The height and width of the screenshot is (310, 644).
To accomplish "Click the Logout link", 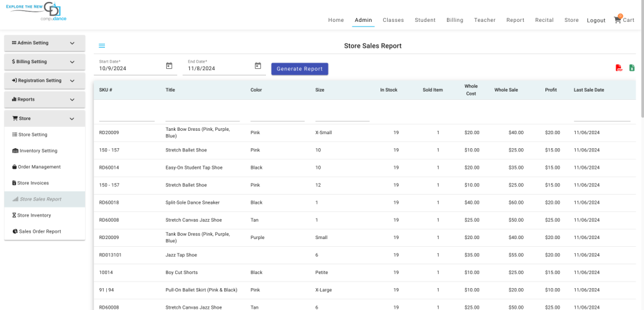I will click(x=596, y=21).
